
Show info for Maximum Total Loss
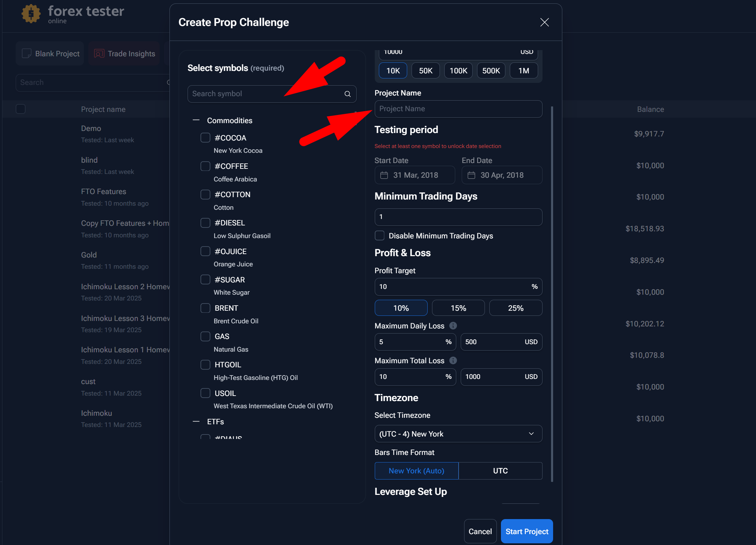click(453, 360)
